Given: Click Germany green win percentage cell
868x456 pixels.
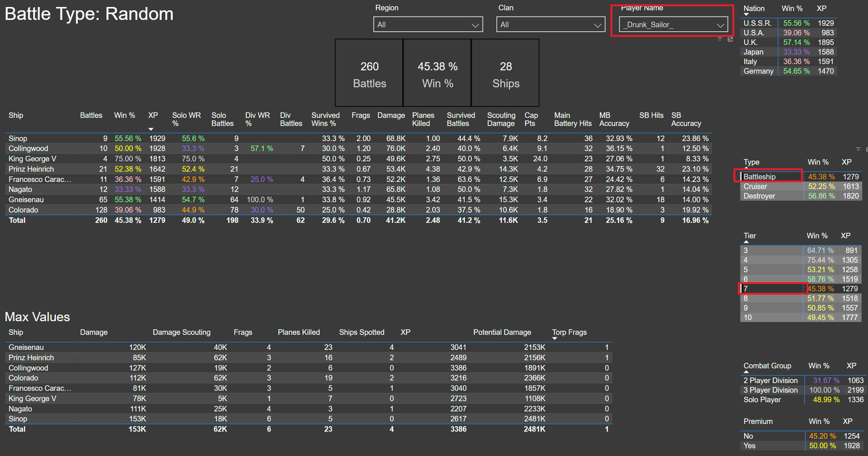Looking at the screenshot, I should (796, 71).
